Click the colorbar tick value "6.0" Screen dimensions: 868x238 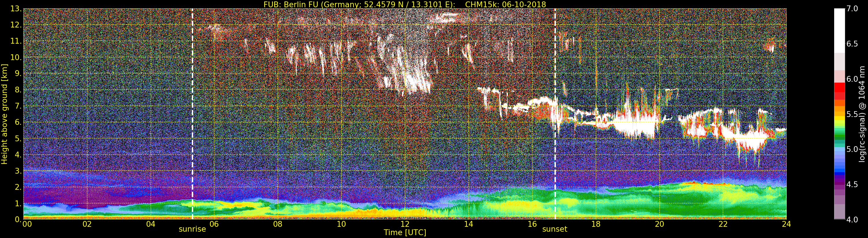(852, 79)
